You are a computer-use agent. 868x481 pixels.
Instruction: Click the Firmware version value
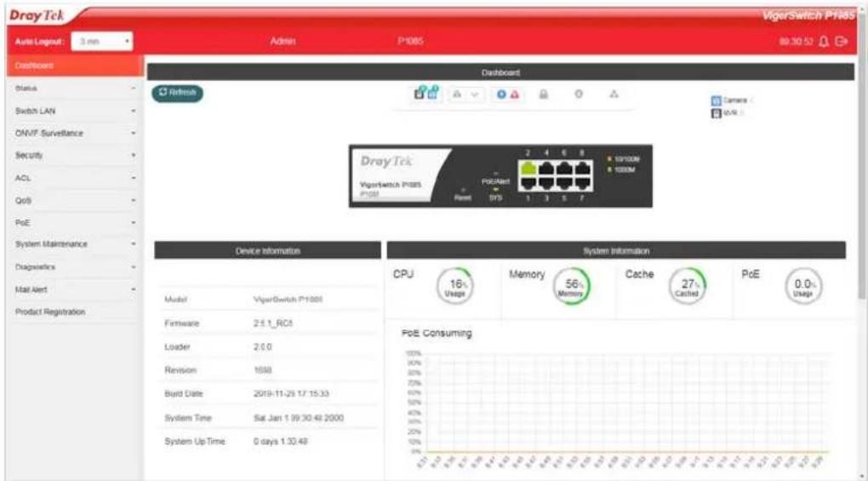tap(273, 324)
